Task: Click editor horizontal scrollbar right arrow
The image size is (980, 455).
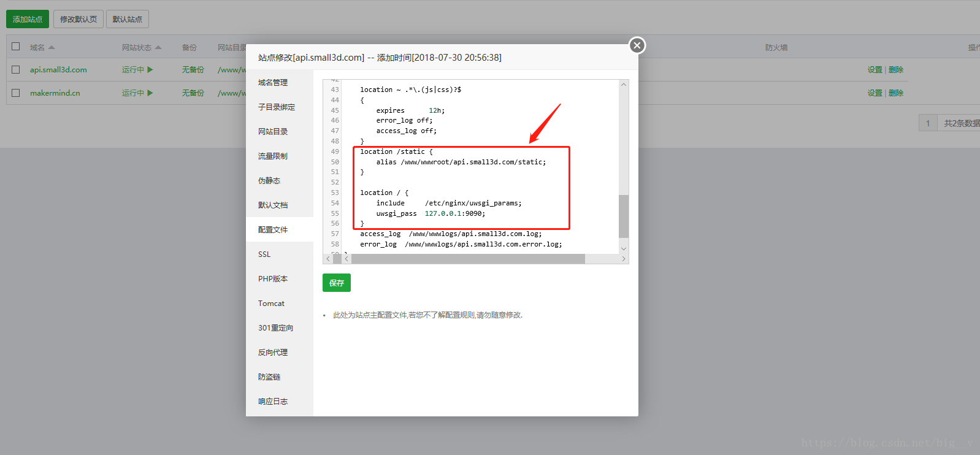Action: pos(624,259)
